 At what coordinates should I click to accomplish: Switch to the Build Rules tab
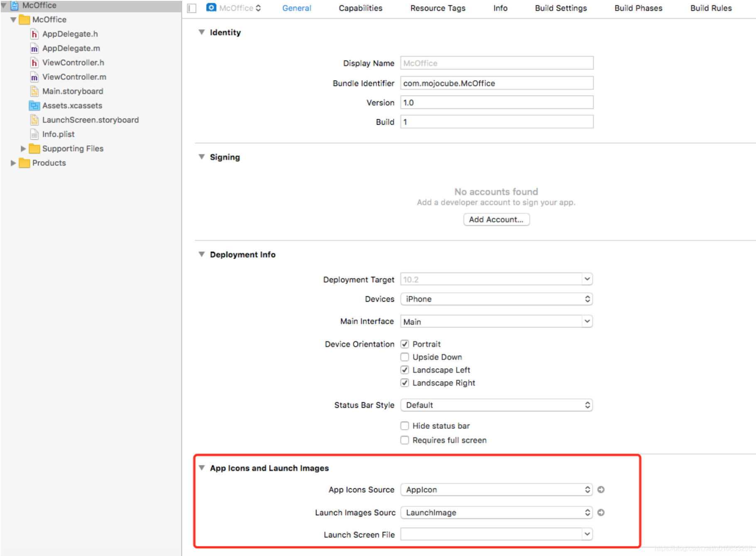(711, 8)
